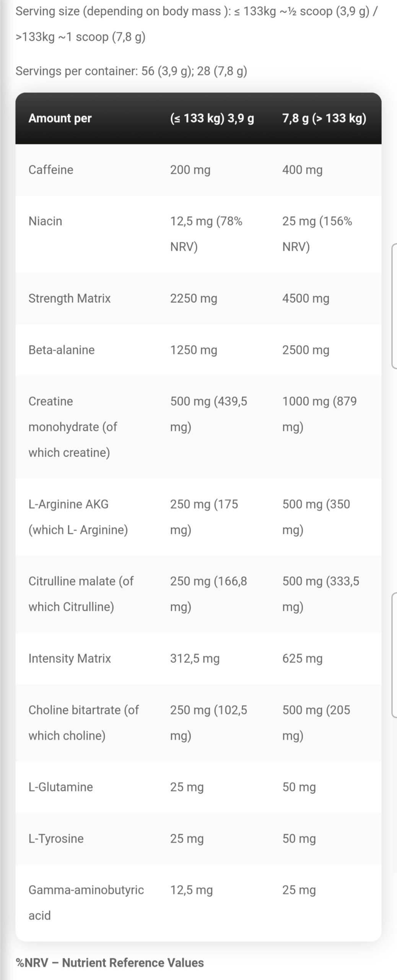Click the Caffeine ingredient label
397x980 pixels.
point(51,170)
